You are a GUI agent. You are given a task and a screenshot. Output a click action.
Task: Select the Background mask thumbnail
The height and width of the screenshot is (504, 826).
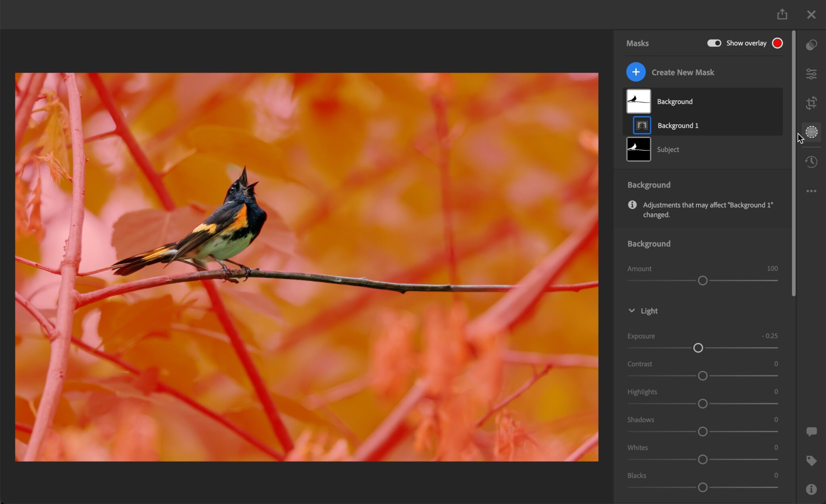pyautogui.click(x=638, y=101)
